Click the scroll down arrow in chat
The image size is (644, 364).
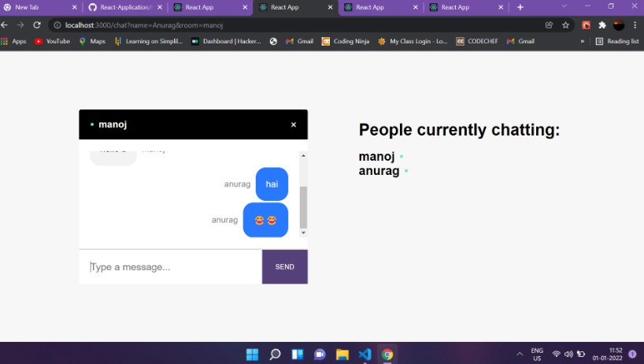pyautogui.click(x=303, y=232)
